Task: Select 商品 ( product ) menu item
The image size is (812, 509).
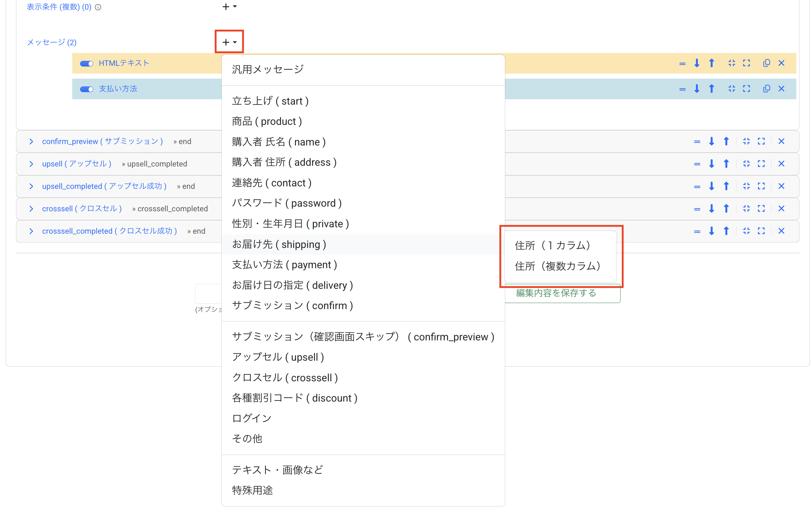Action: coord(363,122)
